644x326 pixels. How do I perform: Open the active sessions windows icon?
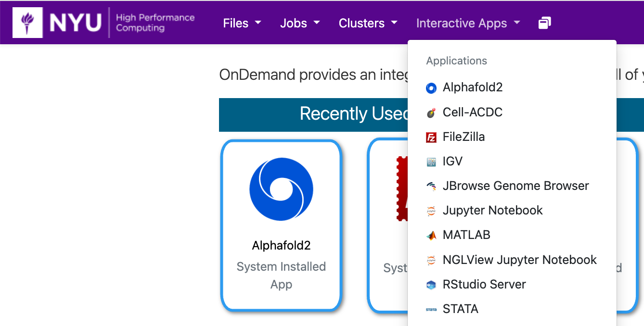tap(544, 23)
